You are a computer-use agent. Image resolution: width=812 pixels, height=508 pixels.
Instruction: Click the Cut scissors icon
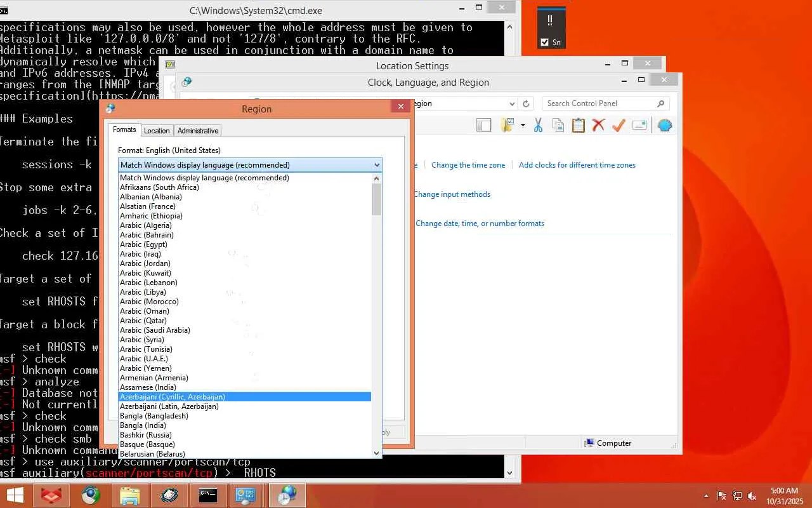(538, 125)
